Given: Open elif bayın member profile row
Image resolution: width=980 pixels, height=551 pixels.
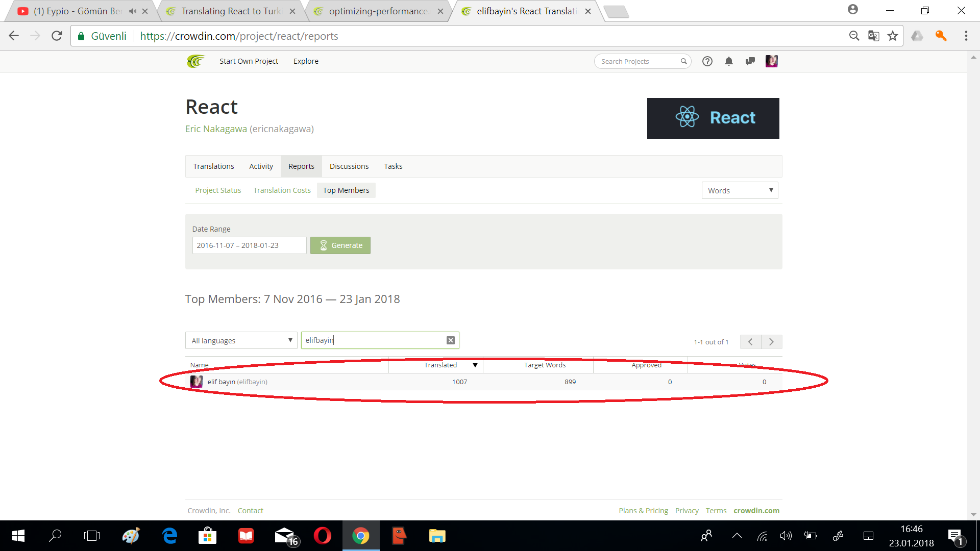Looking at the screenshot, I should click(483, 382).
